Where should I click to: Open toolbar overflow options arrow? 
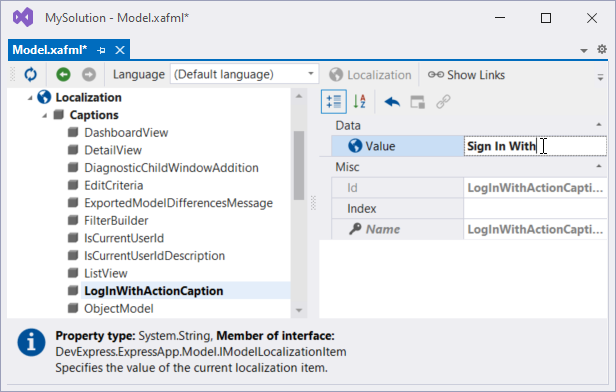tap(600, 77)
